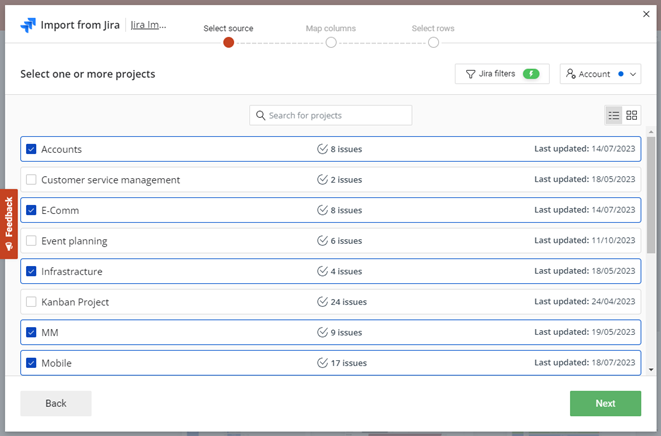Click the blue status dot beside Account
Image resolution: width=661 pixels, height=436 pixels.
click(621, 74)
